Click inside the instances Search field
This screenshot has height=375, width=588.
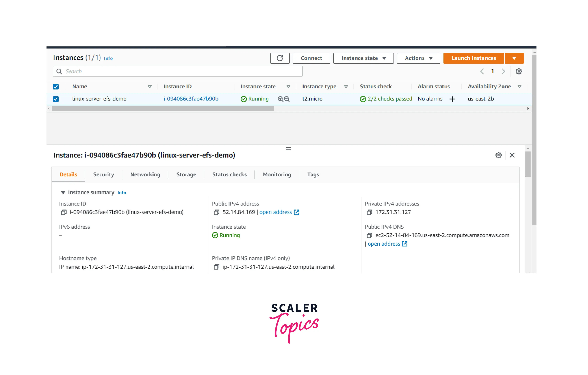click(x=181, y=71)
